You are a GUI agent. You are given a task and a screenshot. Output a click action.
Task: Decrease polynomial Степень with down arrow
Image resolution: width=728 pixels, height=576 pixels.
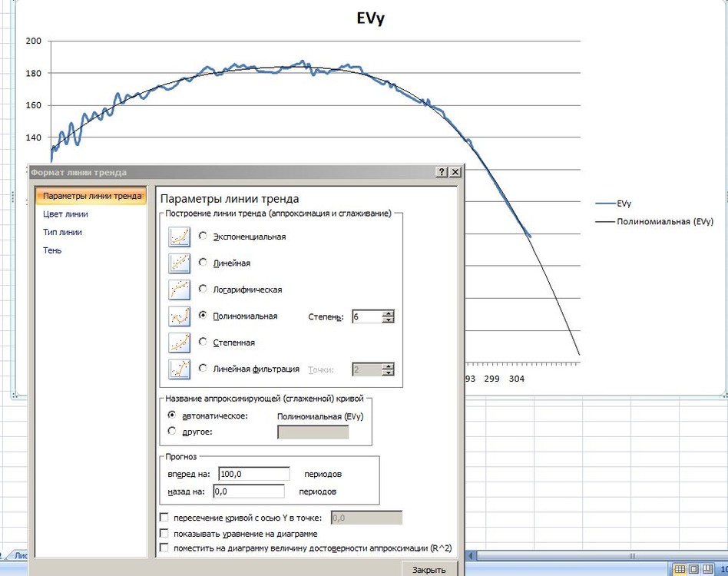[x=388, y=319]
